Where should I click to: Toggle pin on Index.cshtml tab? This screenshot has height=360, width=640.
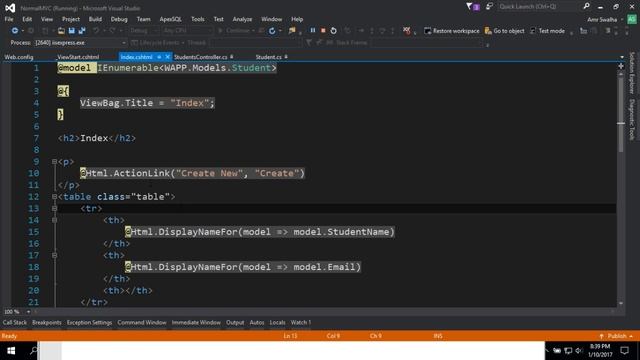pyautogui.click(x=159, y=57)
